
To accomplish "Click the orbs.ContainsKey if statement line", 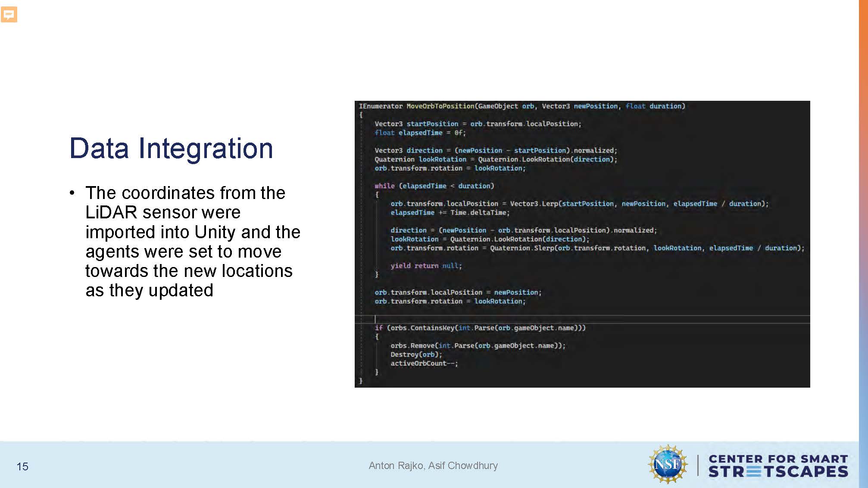I will pos(480,328).
